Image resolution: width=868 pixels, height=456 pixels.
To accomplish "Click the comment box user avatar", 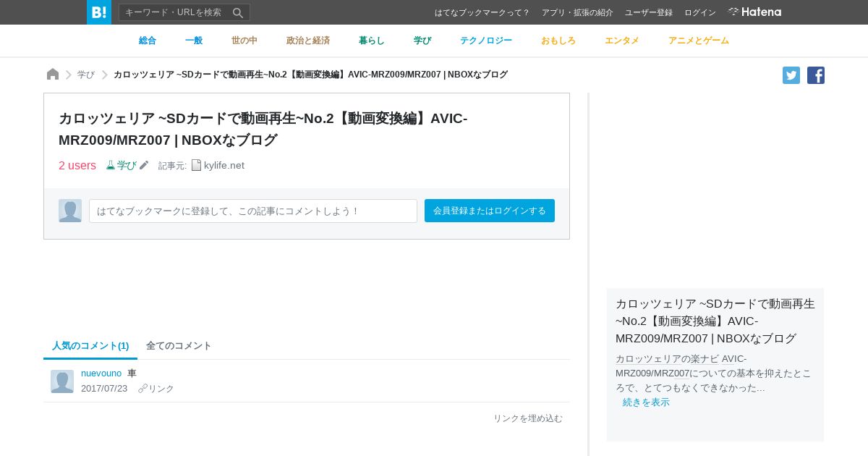I will [70, 211].
